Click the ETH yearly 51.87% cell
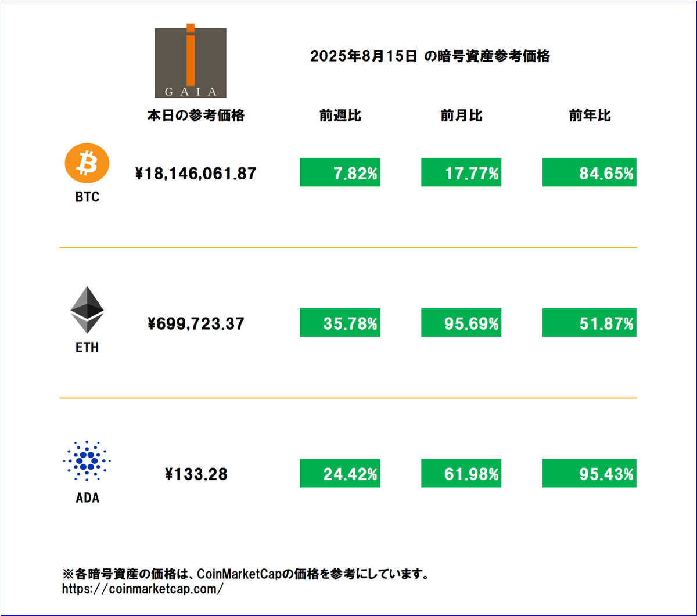 [x=590, y=322]
